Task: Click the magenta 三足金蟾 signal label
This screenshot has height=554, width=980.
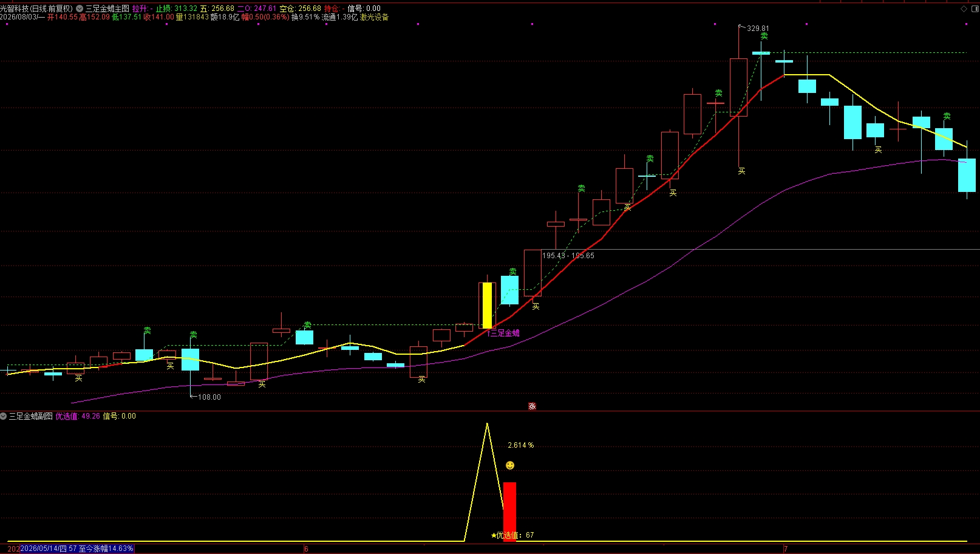Action: (x=503, y=333)
